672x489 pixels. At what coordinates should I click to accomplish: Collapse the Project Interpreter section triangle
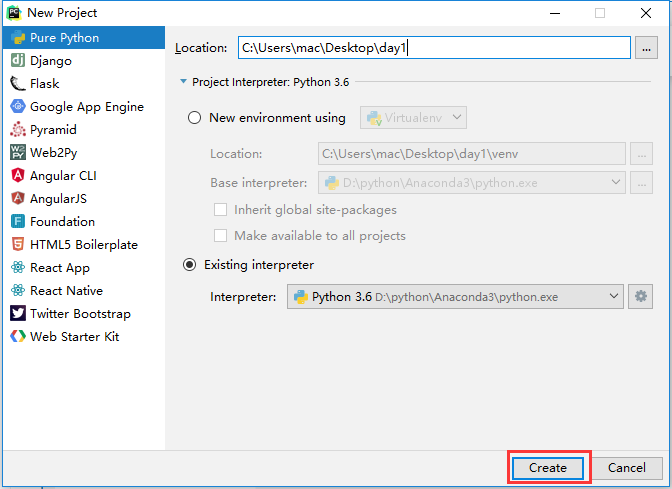(183, 82)
